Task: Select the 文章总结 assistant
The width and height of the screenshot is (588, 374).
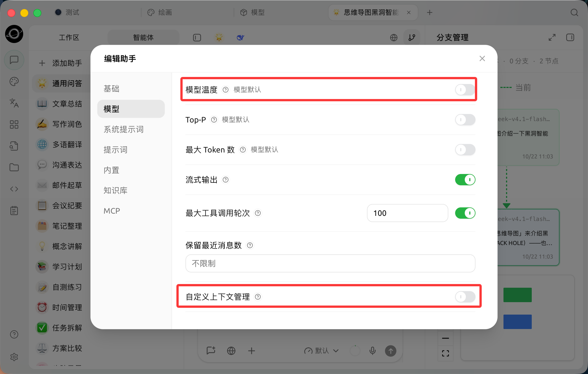Action: 61,104
